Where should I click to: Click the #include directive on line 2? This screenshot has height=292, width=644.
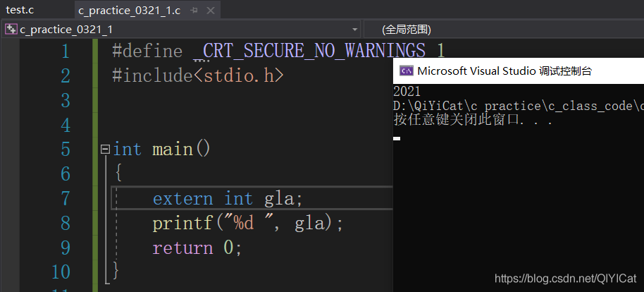(x=152, y=76)
